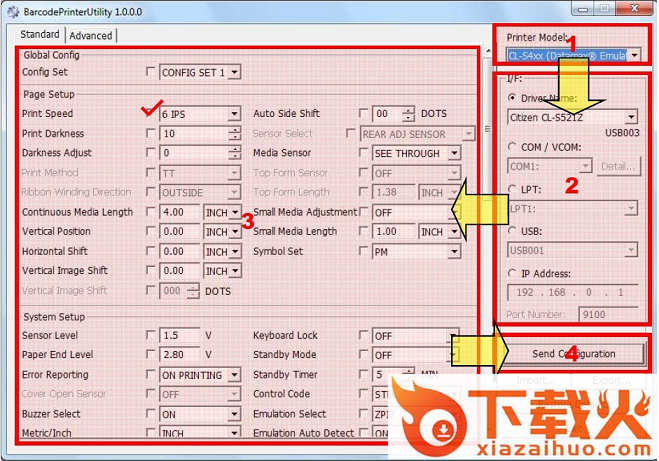Toggle the Paper End Level checkbox
The height and width of the screenshot is (461, 659).
pos(150,354)
